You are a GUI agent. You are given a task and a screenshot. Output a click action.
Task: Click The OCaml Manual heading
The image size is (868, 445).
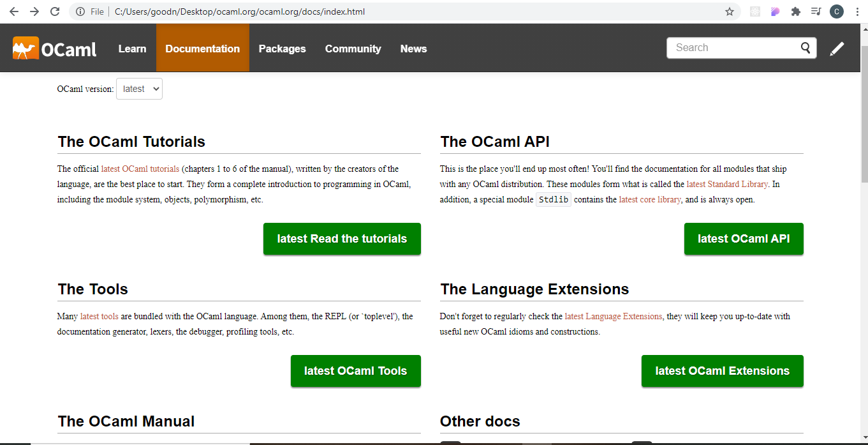click(x=126, y=421)
